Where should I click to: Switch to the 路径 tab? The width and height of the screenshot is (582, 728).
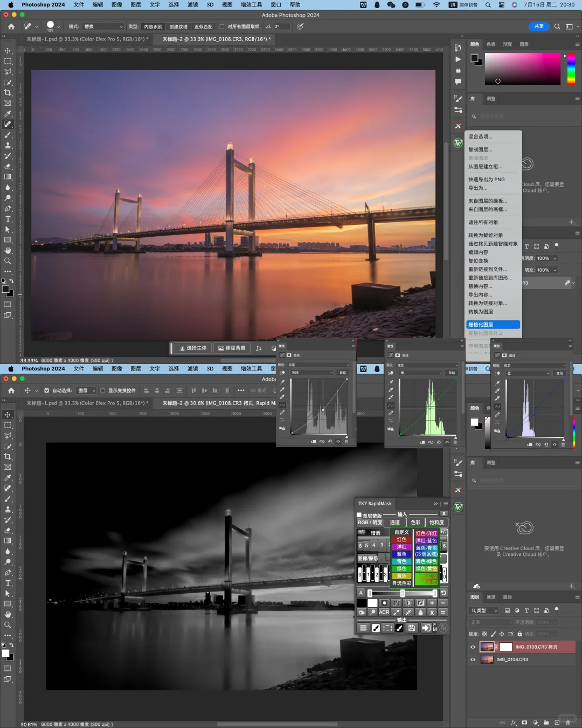(x=508, y=597)
